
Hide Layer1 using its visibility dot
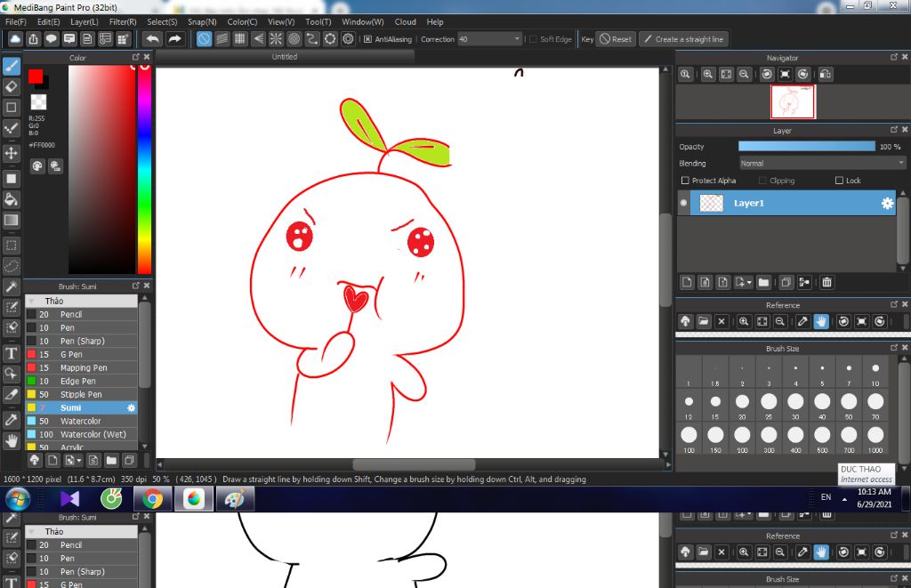pos(684,204)
